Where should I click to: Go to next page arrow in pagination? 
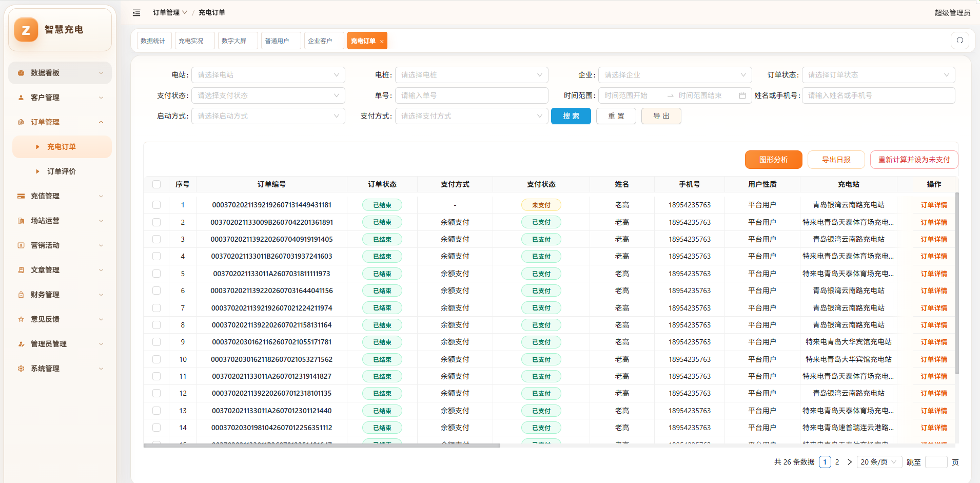point(850,462)
